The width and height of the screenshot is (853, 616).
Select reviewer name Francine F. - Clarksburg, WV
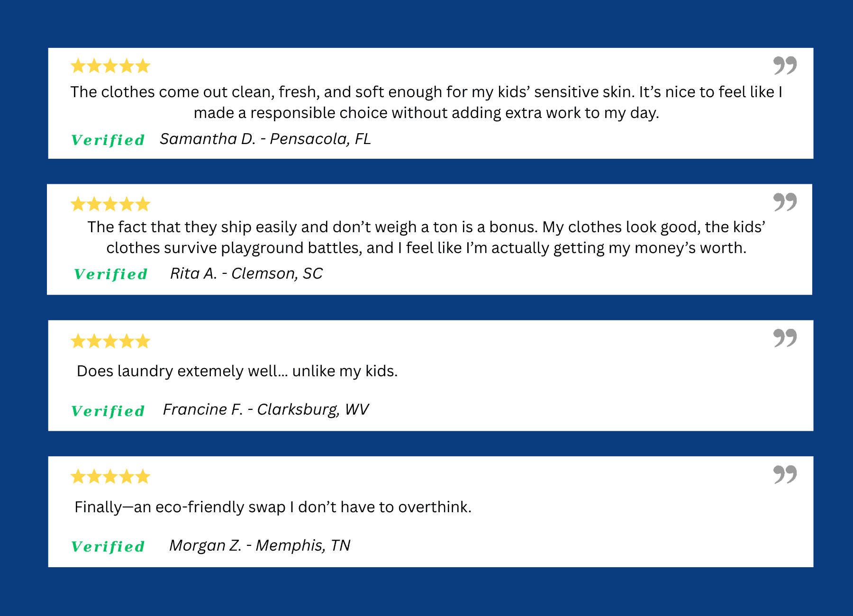(266, 409)
